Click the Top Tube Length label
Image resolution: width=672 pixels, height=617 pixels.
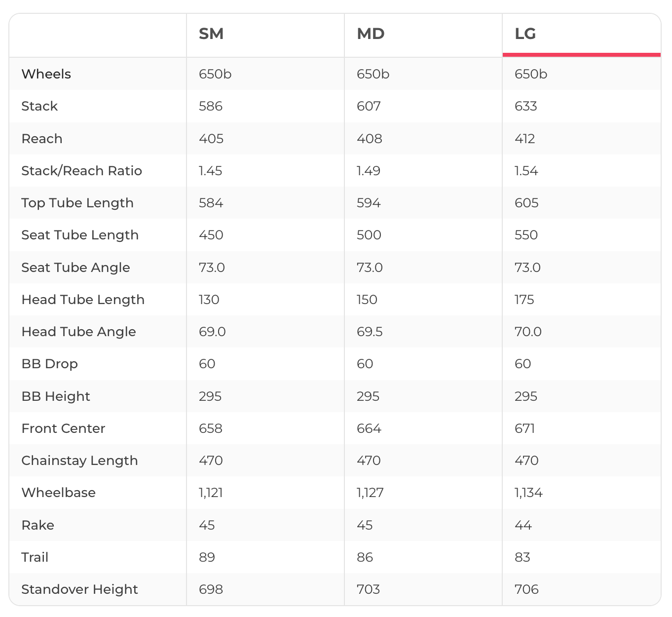tap(77, 203)
